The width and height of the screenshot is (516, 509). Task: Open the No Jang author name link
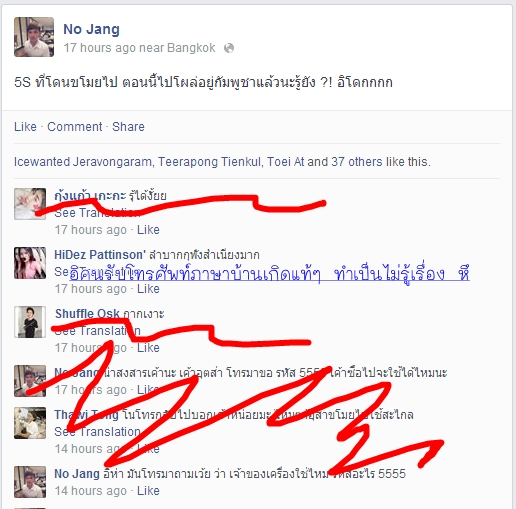[x=91, y=29]
